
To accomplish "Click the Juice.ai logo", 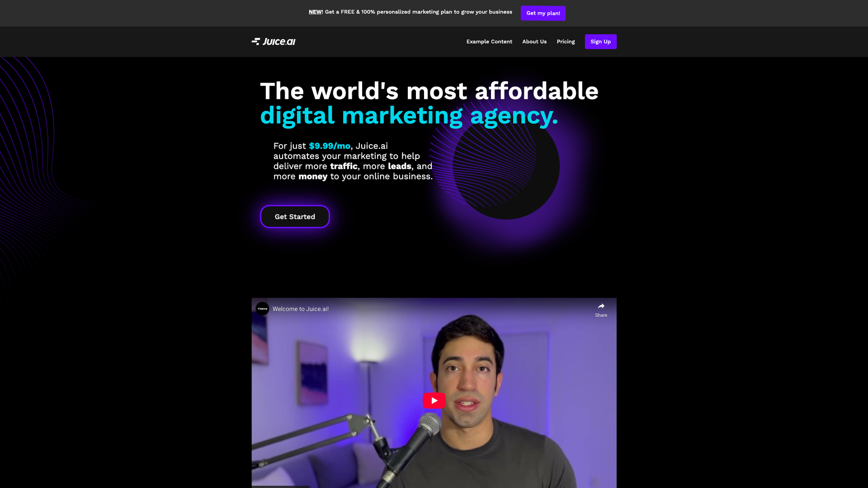I will [274, 42].
